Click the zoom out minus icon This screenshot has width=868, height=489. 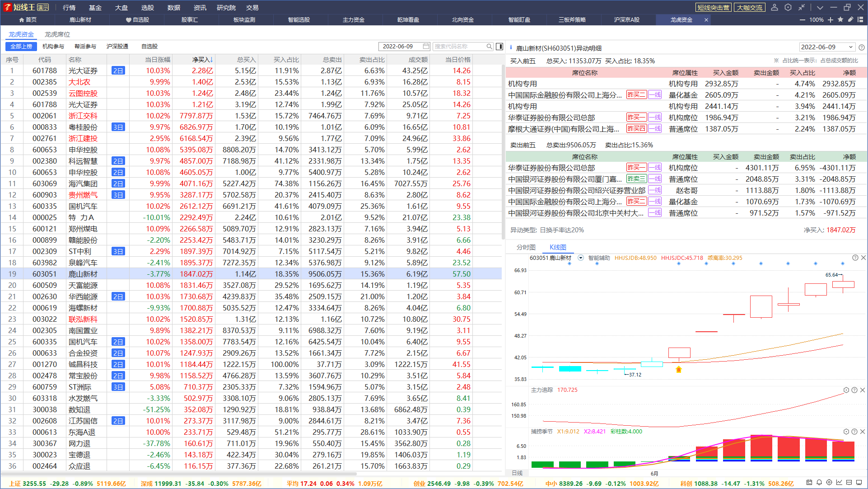coord(803,20)
